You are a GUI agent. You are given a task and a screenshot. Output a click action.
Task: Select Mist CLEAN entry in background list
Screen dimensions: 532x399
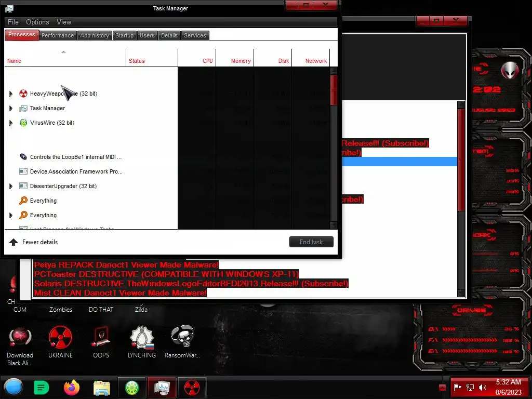point(120,292)
